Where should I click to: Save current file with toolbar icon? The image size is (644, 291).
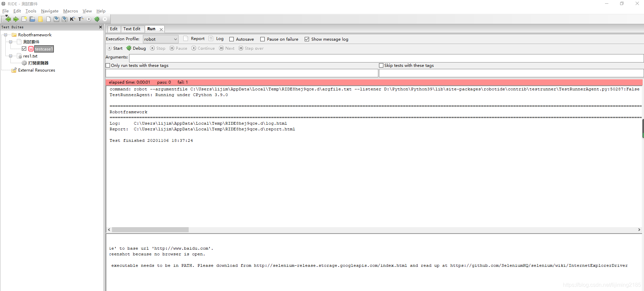(x=56, y=19)
